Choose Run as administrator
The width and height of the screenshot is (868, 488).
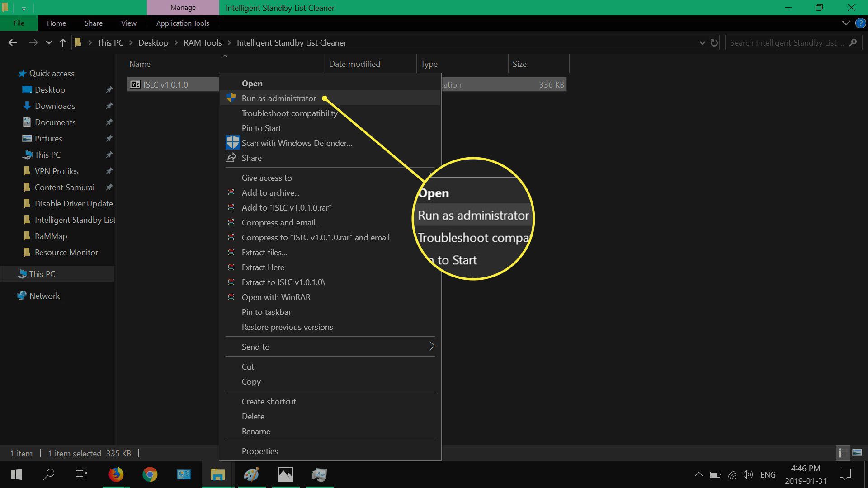[x=330, y=98]
